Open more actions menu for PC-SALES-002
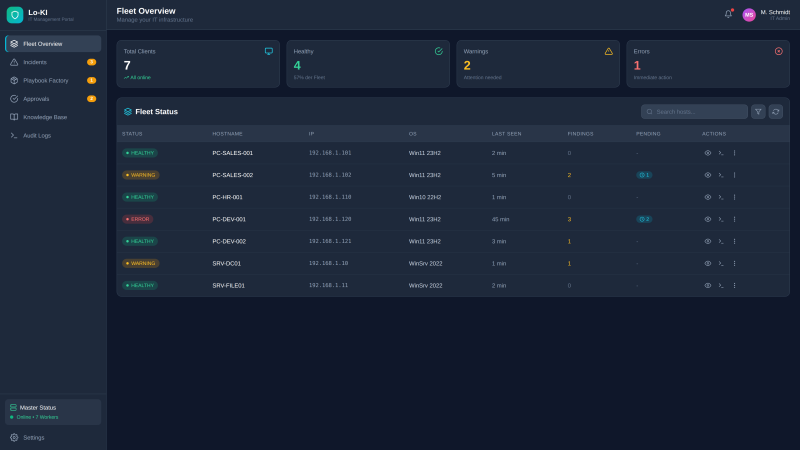Image resolution: width=800 pixels, height=450 pixels. 734,175
